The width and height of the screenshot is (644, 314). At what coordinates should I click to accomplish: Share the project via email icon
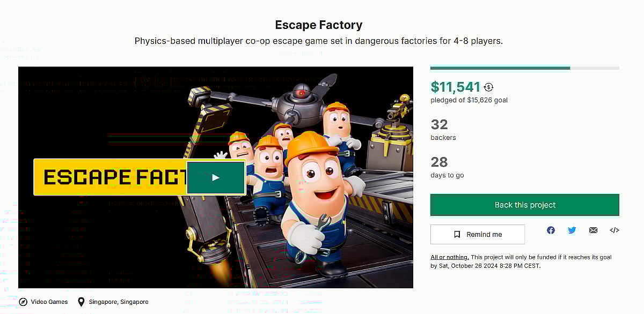click(x=593, y=230)
